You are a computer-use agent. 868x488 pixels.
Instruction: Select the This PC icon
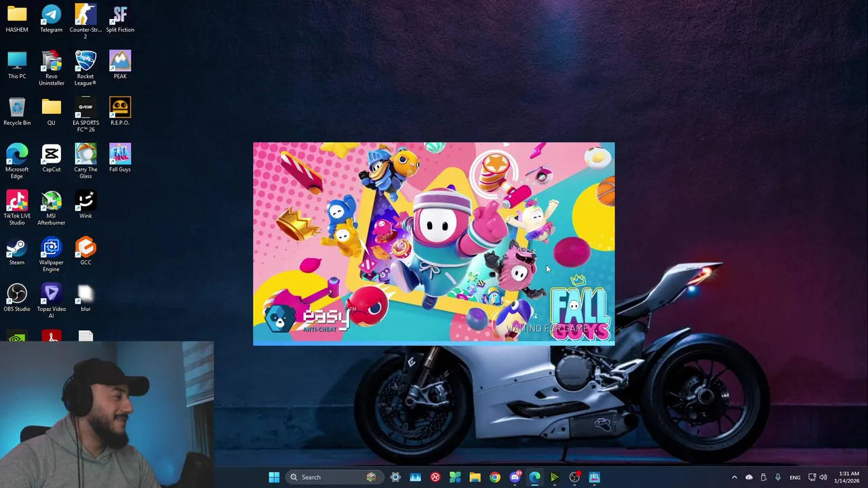(17, 65)
